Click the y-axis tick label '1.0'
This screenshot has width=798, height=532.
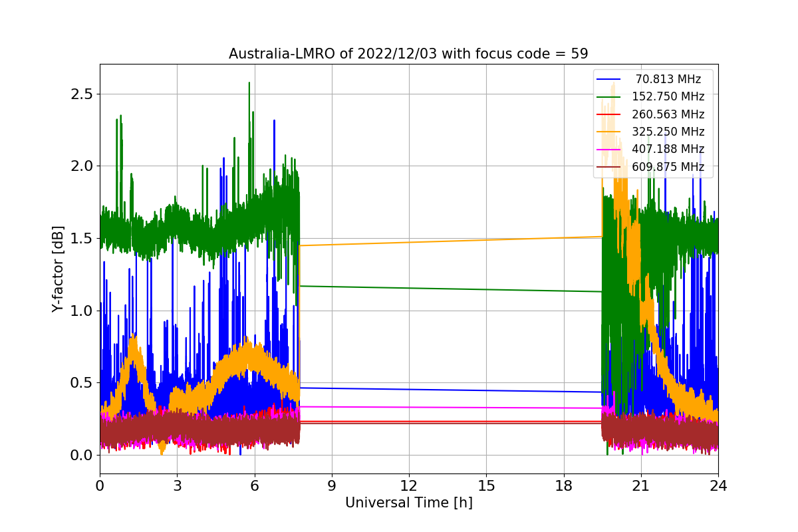pos(81,311)
